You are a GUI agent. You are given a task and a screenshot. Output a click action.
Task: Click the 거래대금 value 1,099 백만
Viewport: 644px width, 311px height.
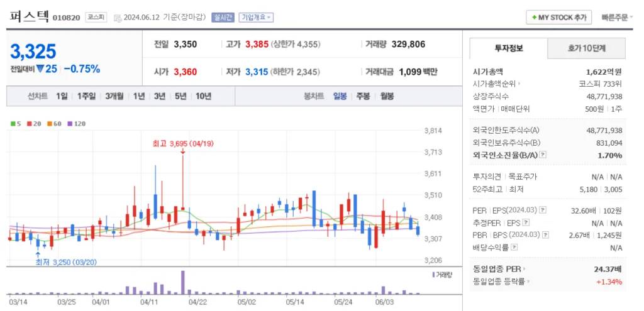click(418, 72)
